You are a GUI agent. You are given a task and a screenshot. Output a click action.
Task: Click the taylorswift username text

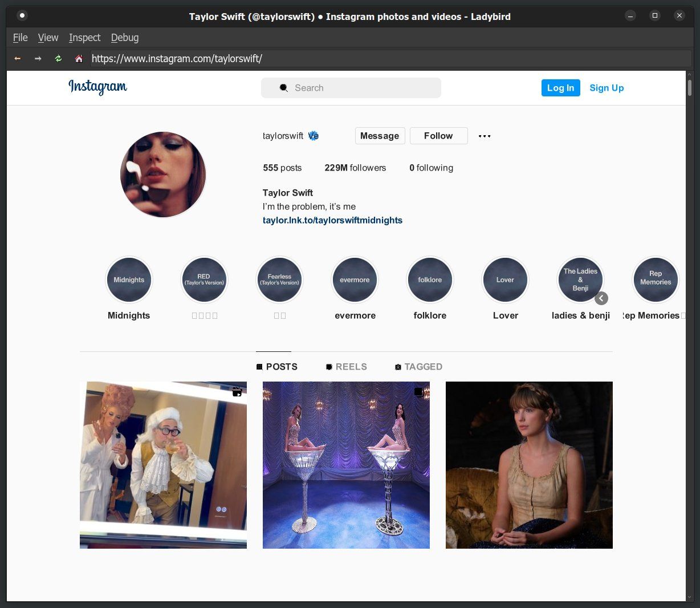click(x=283, y=136)
